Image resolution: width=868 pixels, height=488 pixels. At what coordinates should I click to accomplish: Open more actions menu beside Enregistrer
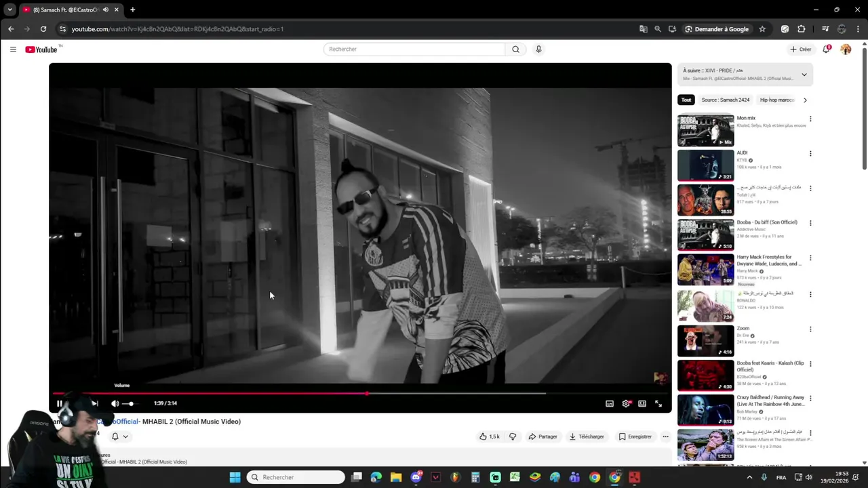(665, 436)
